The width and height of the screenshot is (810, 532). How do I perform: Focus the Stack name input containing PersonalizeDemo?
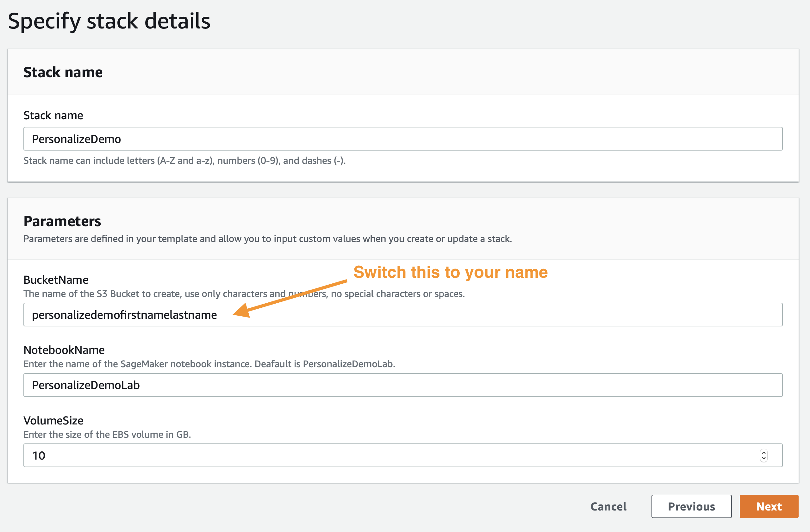coord(403,139)
